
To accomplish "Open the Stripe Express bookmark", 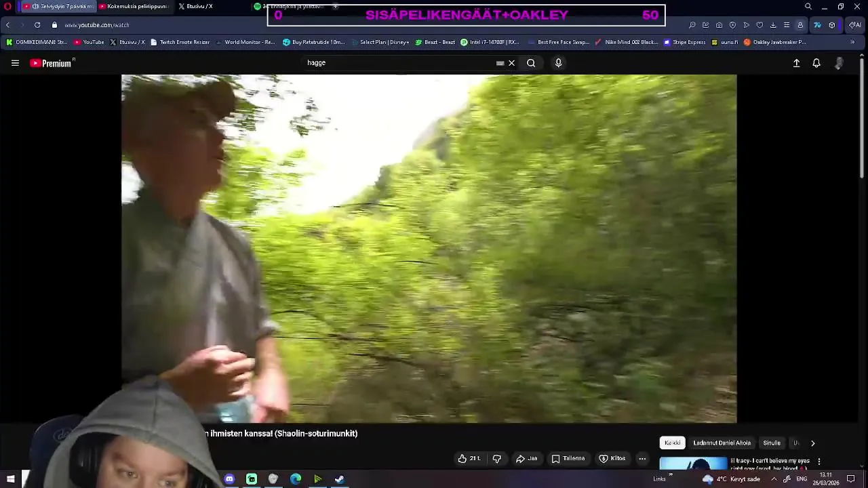I will tap(684, 42).
